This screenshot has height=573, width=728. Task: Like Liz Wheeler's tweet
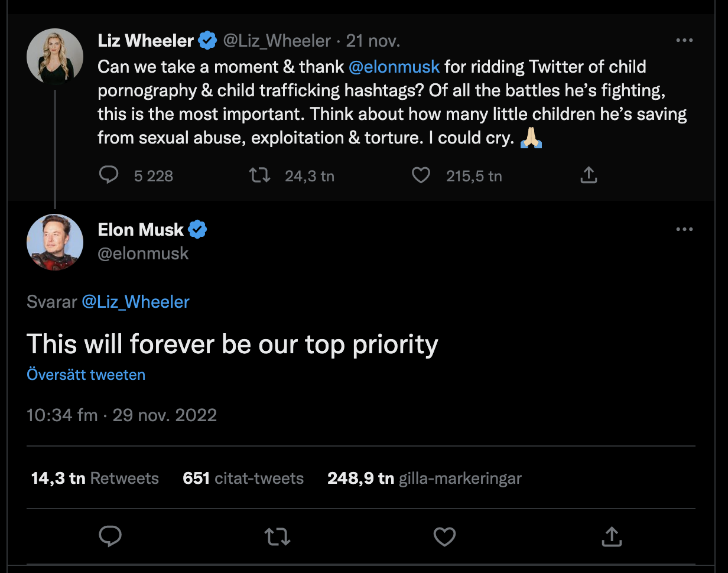(x=421, y=175)
